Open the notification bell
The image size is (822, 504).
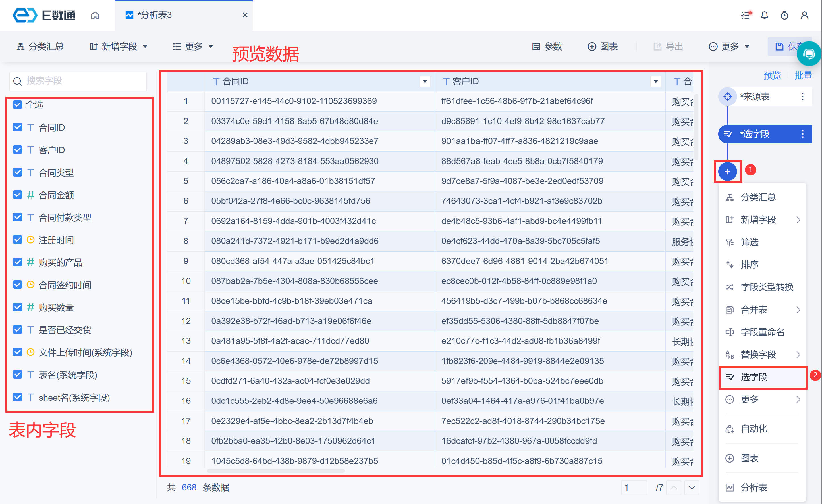(764, 15)
